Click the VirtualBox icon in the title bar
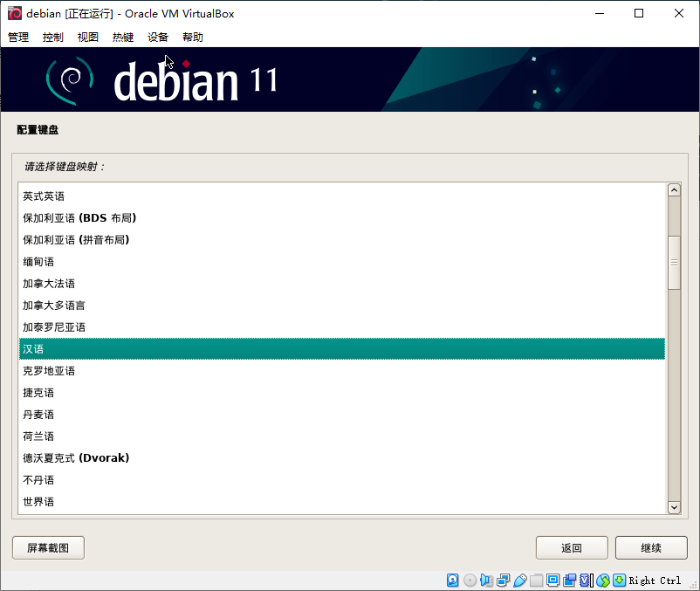This screenshot has width=700, height=591. click(14, 13)
